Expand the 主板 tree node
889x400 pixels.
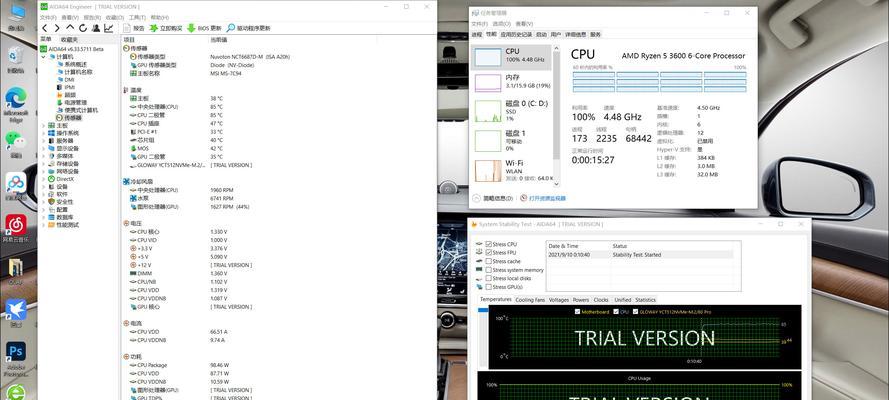pyautogui.click(x=44, y=125)
